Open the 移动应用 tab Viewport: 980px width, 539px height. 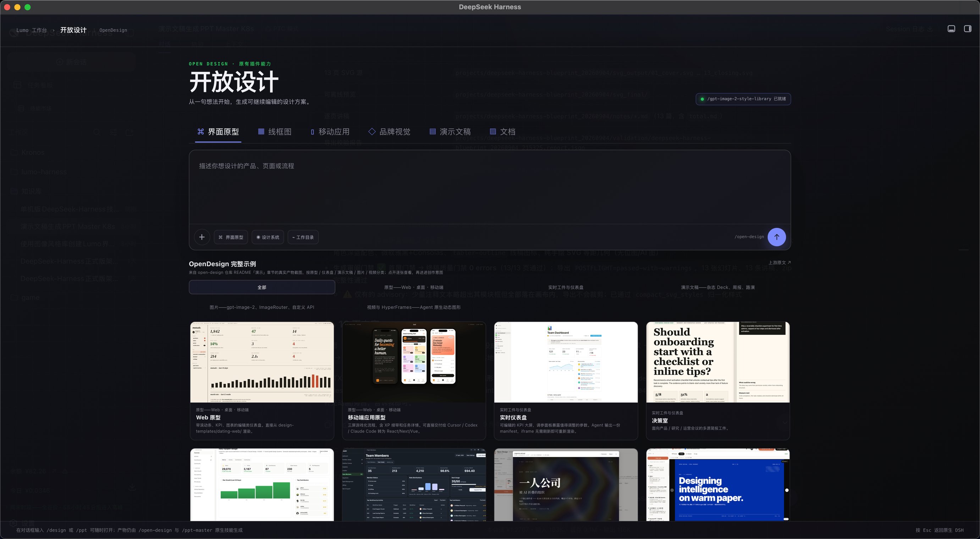pos(330,132)
